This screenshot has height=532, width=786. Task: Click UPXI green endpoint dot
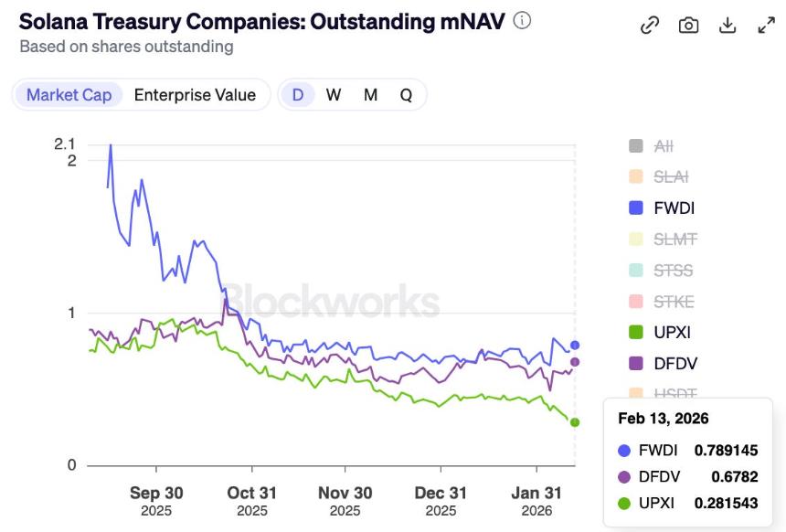(x=575, y=422)
